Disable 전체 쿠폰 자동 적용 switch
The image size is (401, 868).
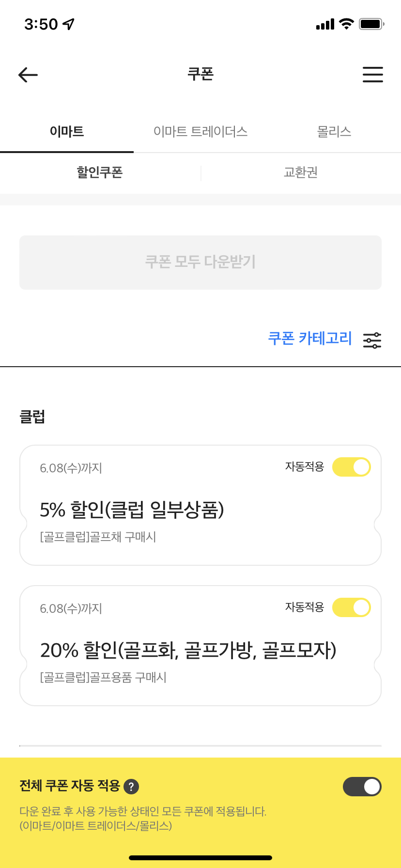[362, 787]
